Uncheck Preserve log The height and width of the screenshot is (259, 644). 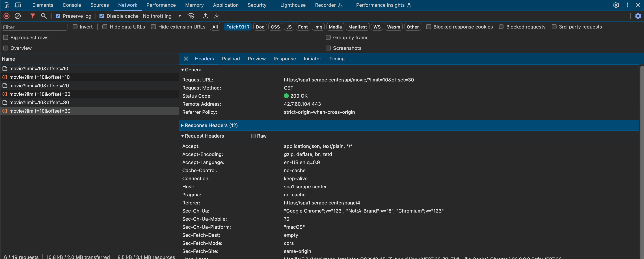click(x=58, y=16)
